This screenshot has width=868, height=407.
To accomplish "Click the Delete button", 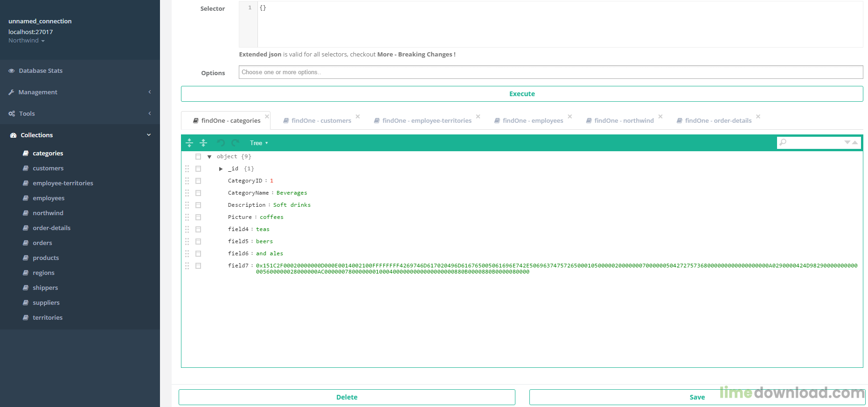I will 347,397.
